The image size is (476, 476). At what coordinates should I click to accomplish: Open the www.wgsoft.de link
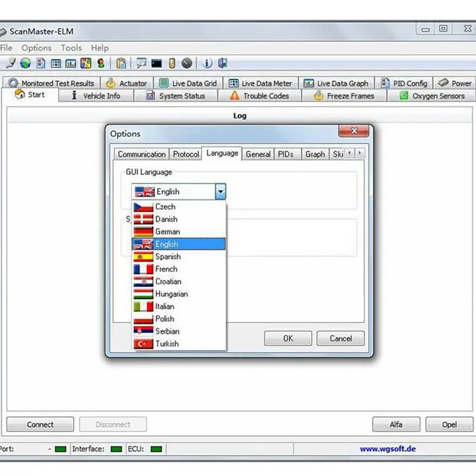tap(388, 449)
